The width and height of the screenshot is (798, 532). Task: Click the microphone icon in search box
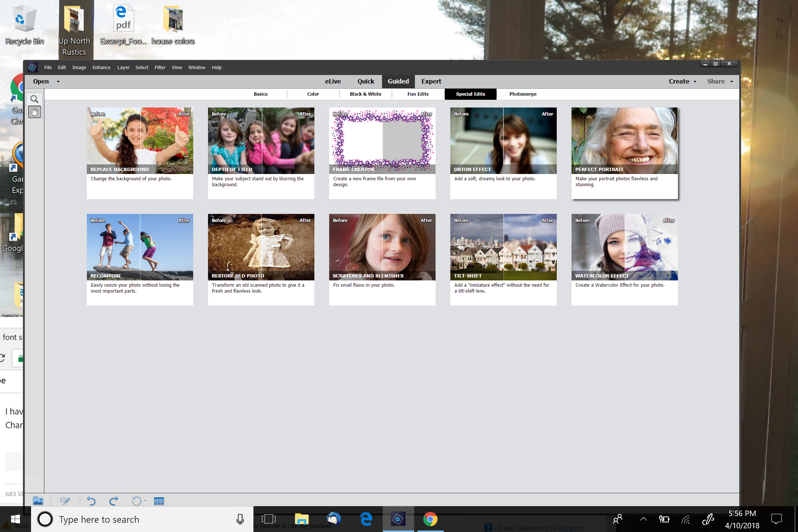240,519
